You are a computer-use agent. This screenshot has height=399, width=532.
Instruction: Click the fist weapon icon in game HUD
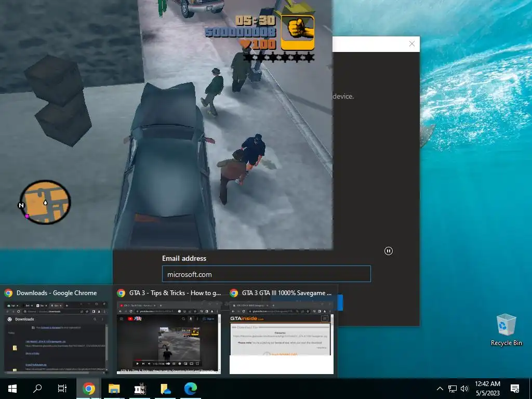pyautogui.click(x=298, y=33)
